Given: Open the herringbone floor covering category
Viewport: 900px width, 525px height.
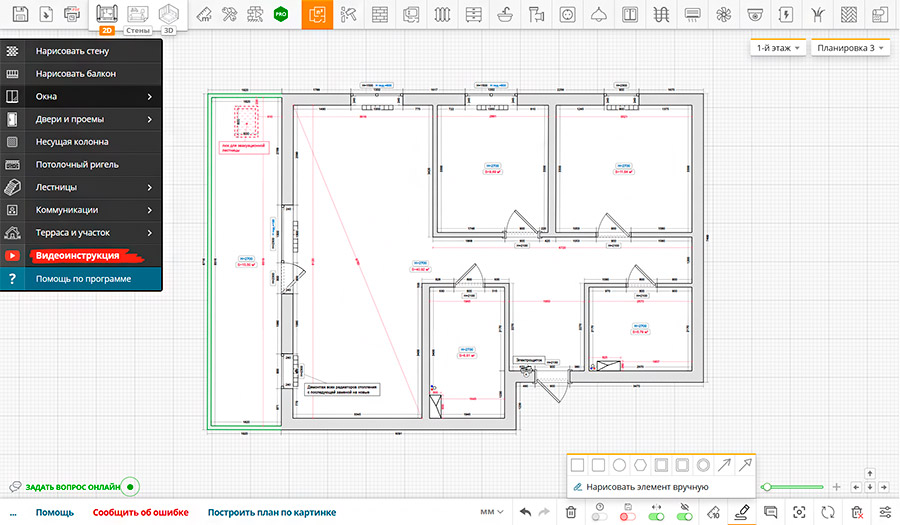Looking at the screenshot, I should 849,14.
